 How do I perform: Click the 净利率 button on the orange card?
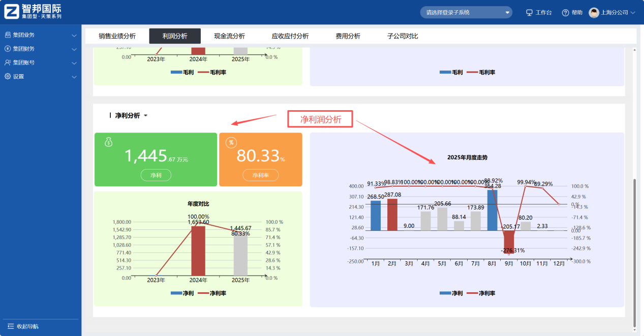[260, 175]
